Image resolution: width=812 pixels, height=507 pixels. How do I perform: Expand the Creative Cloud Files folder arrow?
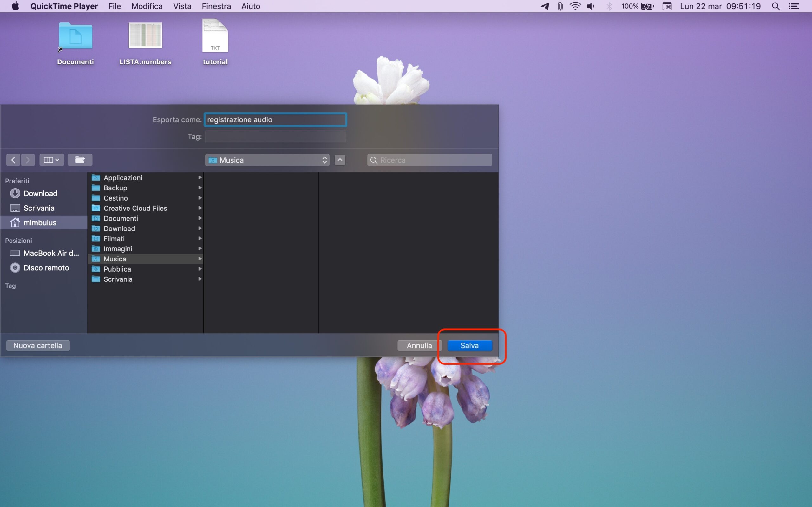200,208
